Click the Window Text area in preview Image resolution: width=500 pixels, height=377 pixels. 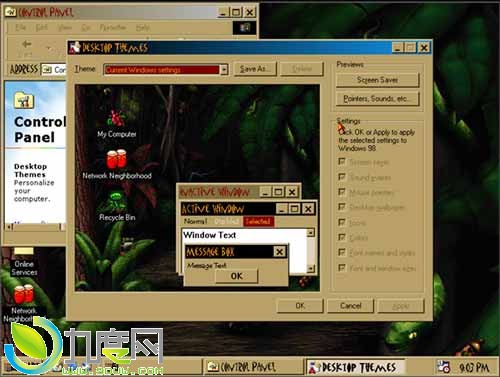[210, 235]
